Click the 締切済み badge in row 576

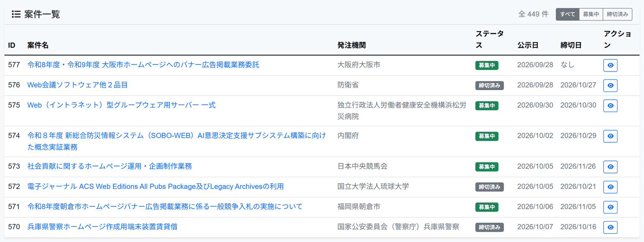point(489,85)
